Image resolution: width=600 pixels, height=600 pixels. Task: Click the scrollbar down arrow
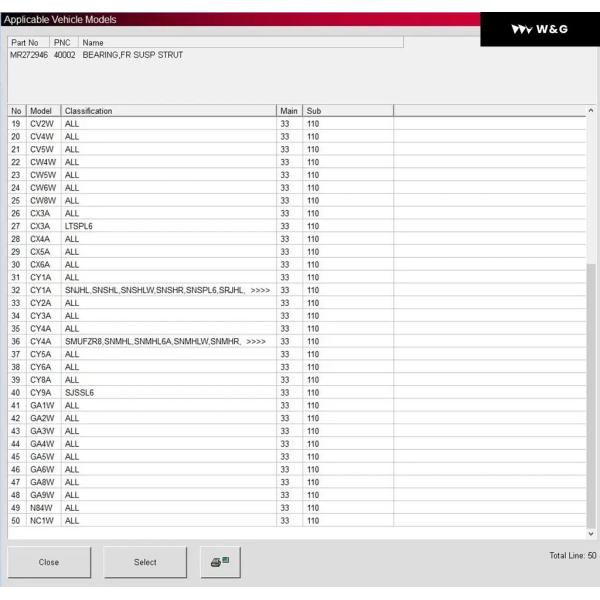coord(590,534)
